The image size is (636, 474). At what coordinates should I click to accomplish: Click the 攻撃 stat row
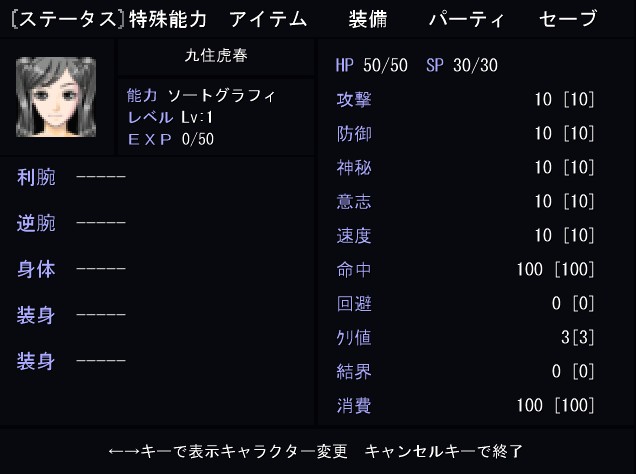[465, 99]
